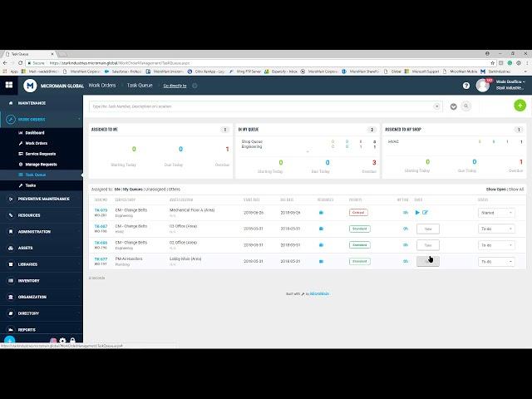Click the edit pencil icon for TK-979
Image resolution: width=532 pixels, height=399 pixels.
(425, 213)
